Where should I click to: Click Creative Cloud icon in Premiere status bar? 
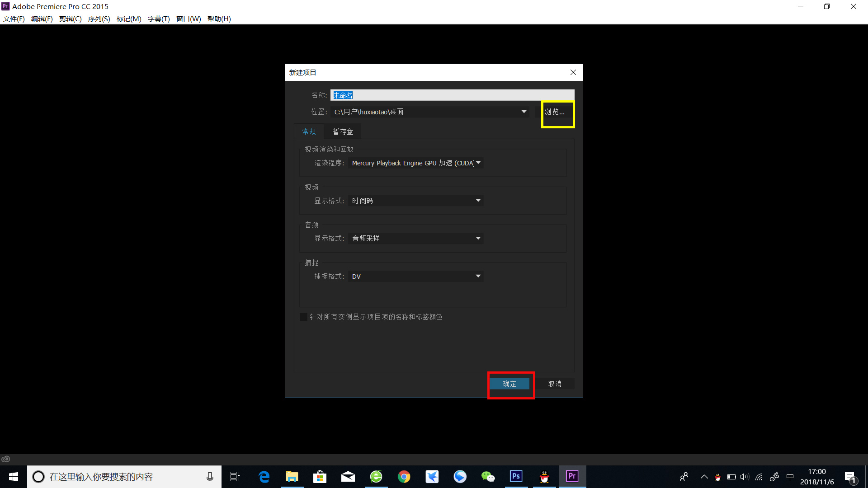pos(6,459)
